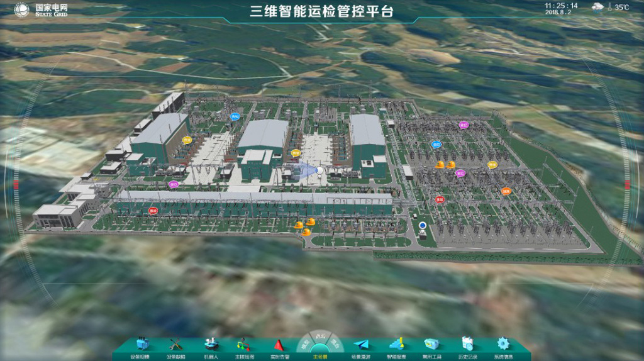Open 实时告警 red alarm cone icon

point(279,344)
